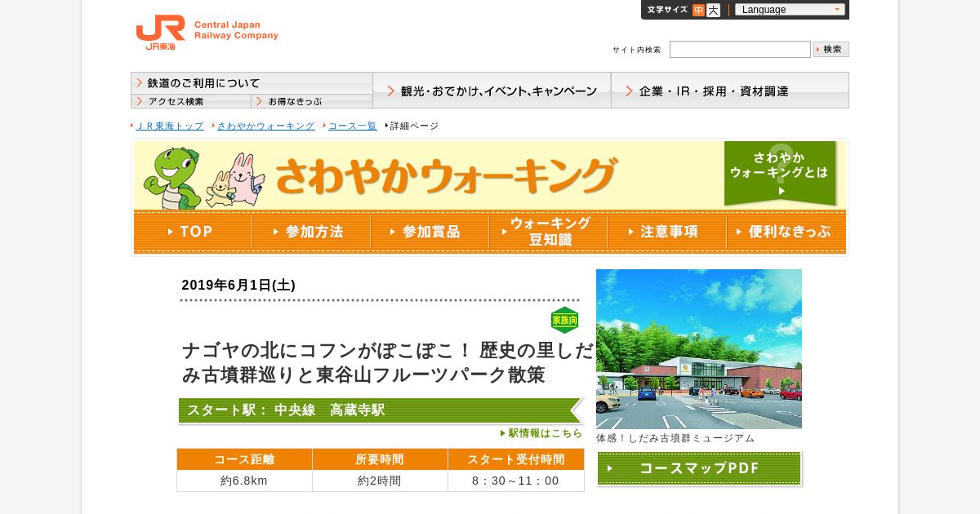
Task: Click the museum photo thumbnail
Action: 699,349
